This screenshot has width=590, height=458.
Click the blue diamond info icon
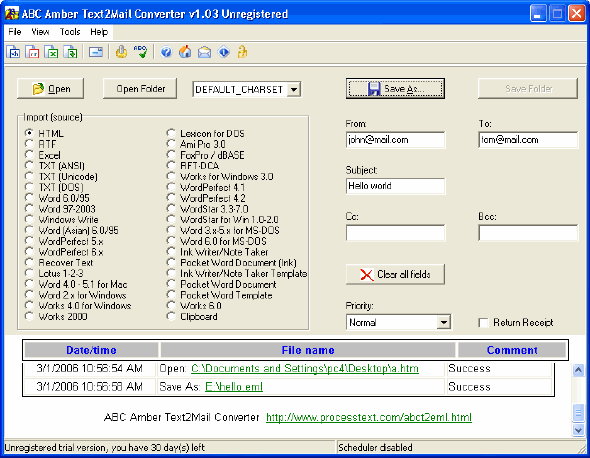click(x=224, y=52)
